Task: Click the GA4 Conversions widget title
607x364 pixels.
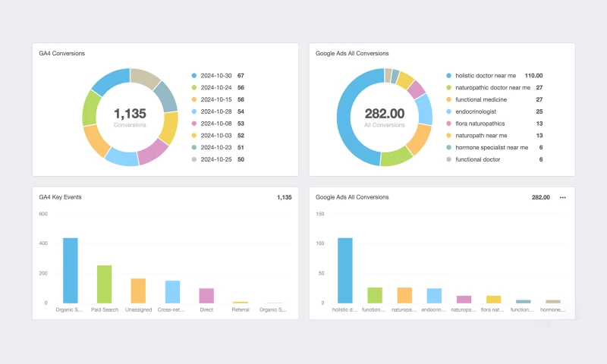Action: (x=62, y=54)
